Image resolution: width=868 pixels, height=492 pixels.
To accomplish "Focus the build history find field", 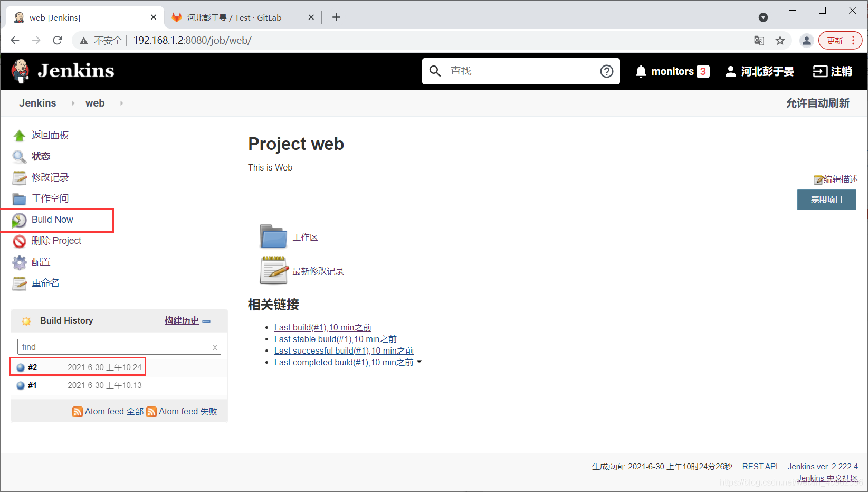I will click(x=119, y=347).
